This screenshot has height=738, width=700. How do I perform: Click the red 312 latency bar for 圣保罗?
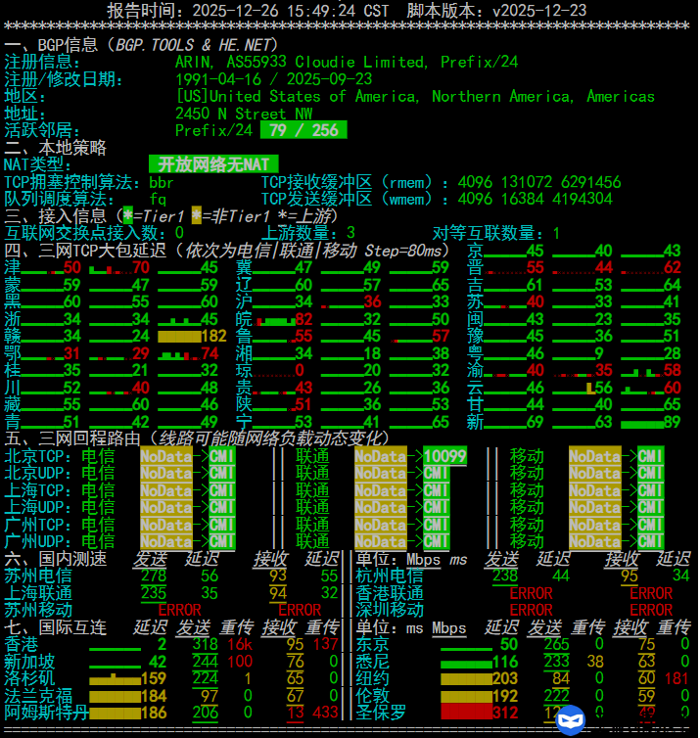pyautogui.click(x=467, y=713)
